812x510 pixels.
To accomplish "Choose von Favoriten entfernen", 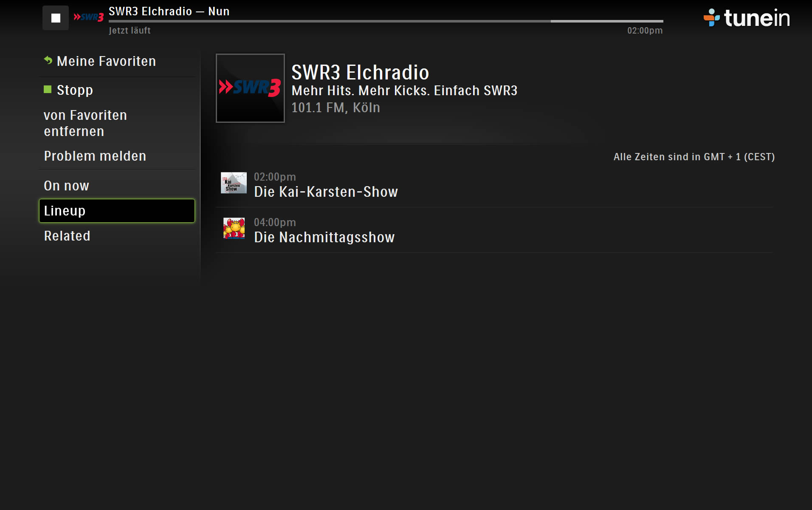I will coord(117,123).
